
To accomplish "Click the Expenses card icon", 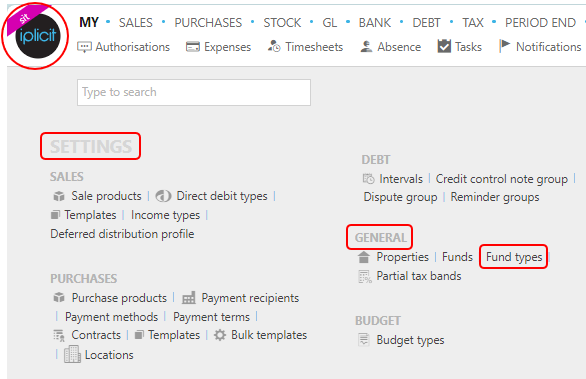I will (x=193, y=47).
